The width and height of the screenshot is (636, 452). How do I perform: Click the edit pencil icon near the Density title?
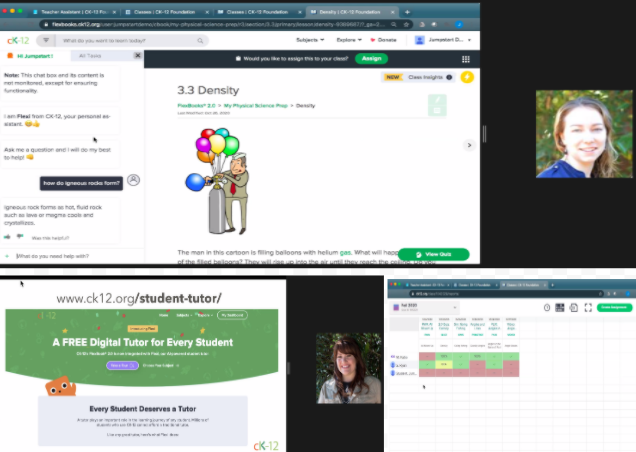437,100
